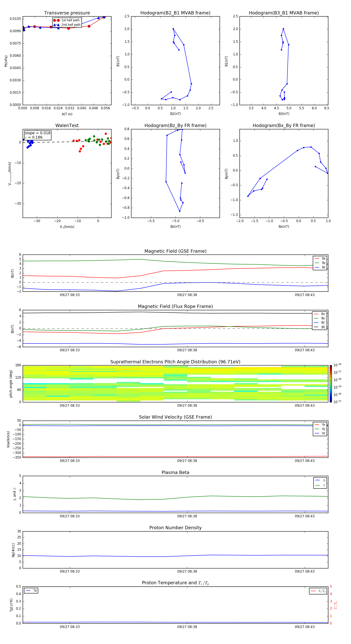Click the 'pitch angle (deg)' axis label
Screen dimensions: 351x644
coord(11,384)
